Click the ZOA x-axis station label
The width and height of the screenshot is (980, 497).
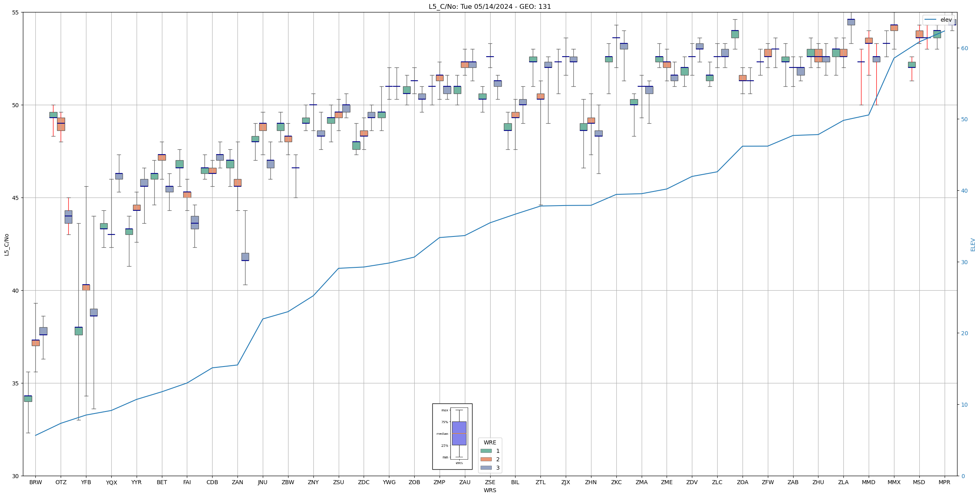[x=742, y=482]
